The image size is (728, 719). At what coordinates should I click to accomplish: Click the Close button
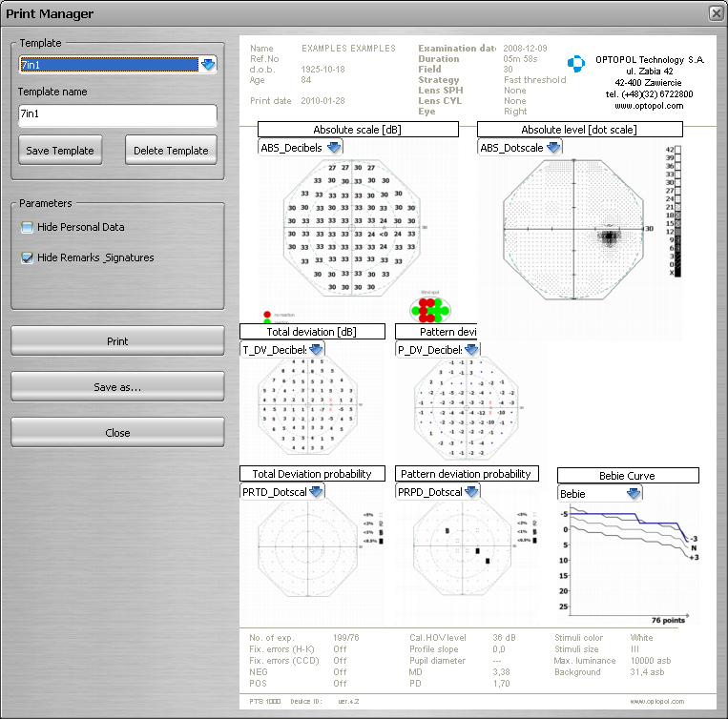click(117, 432)
